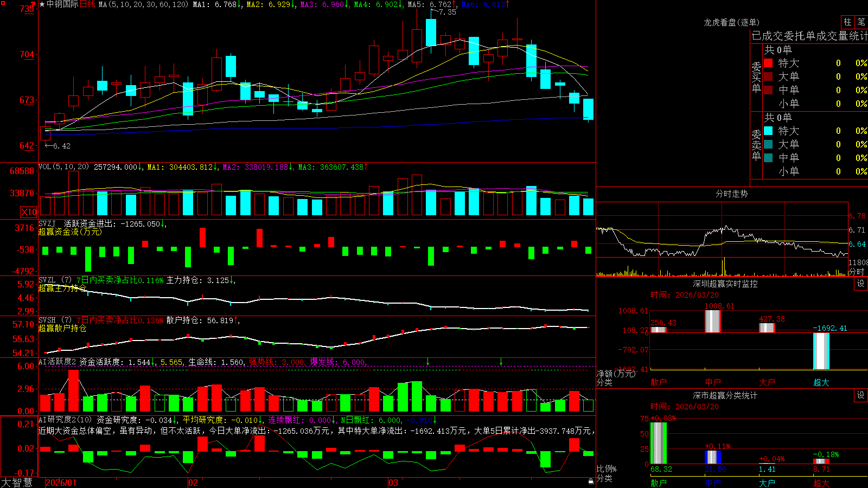Click the 256.43 散户 net amount value

tap(663, 323)
